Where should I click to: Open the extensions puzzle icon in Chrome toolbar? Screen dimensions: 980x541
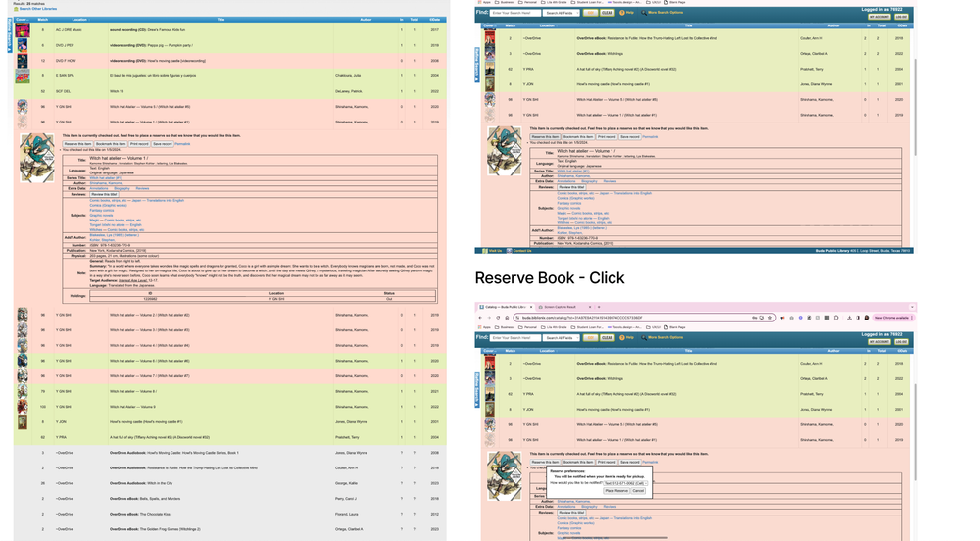(836, 318)
